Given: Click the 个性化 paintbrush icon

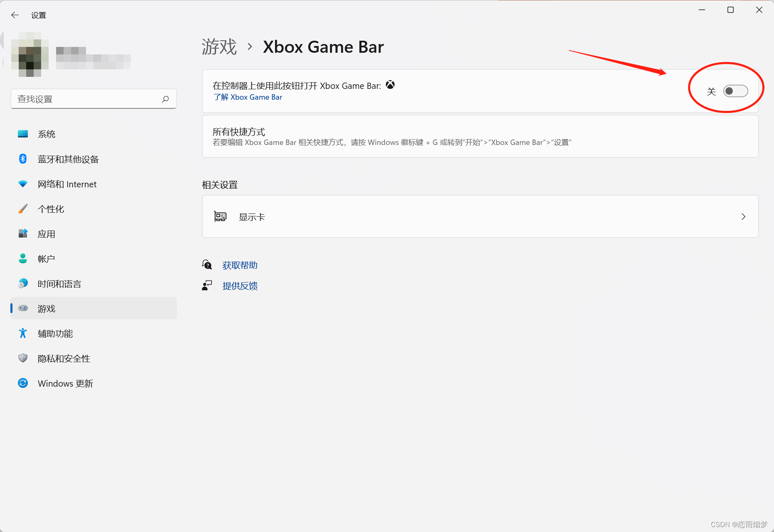Looking at the screenshot, I should tap(23, 208).
